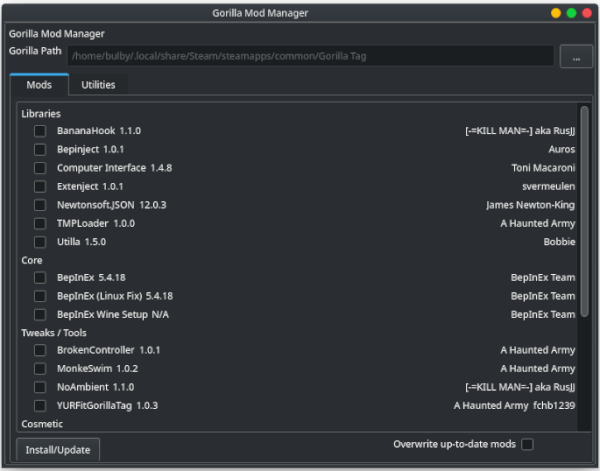The width and height of the screenshot is (600, 471).
Task: Check the BepInEx (Linux Fix) checkbox
Action: tap(40, 296)
